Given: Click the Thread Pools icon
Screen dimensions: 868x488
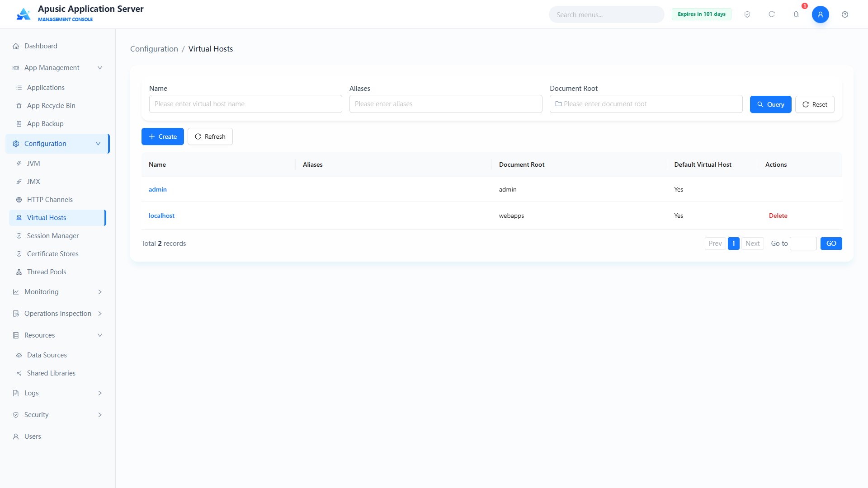Looking at the screenshot, I should click(19, 272).
